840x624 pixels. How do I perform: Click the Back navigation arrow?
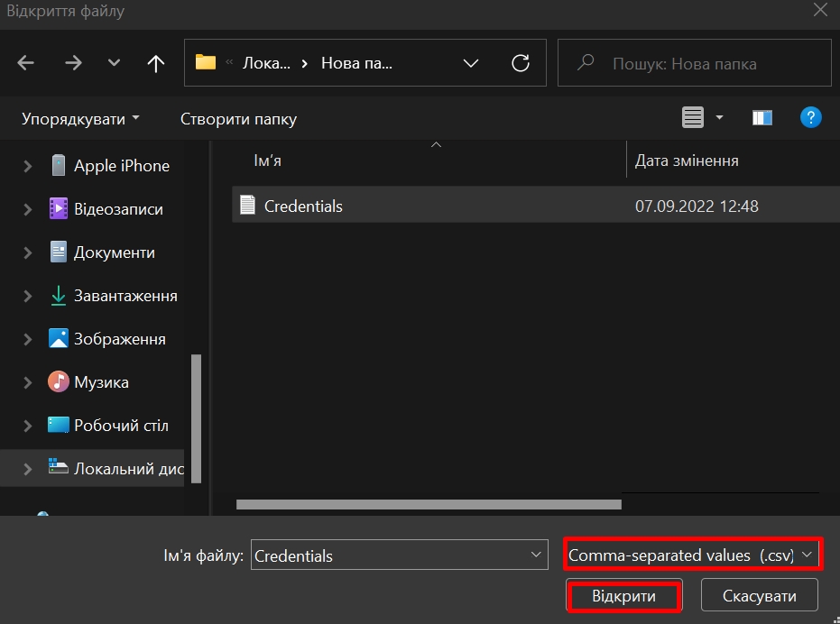pos(25,63)
